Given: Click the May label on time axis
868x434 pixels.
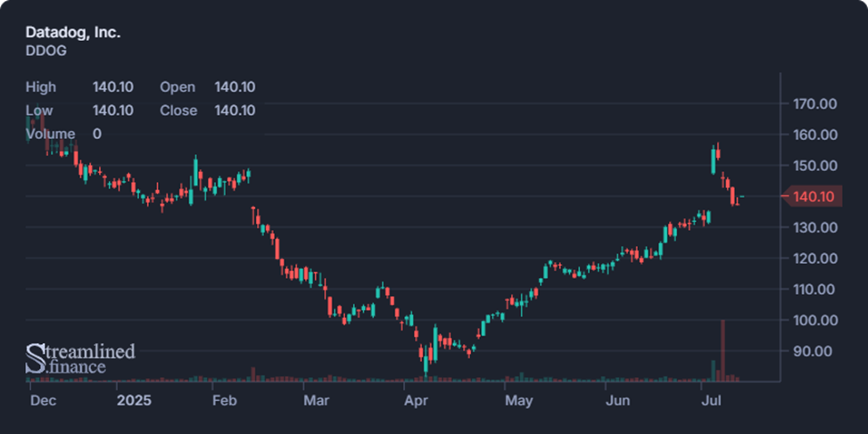Looking at the screenshot, I should 518,400.
